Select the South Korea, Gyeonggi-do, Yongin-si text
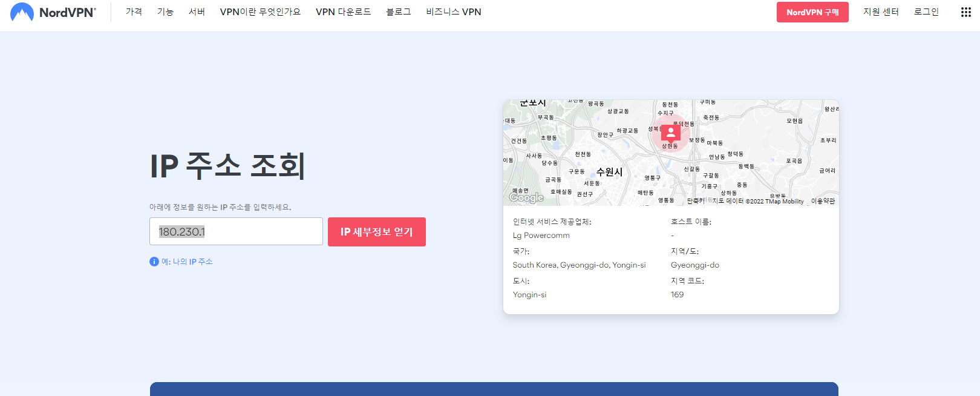 click(579, 265)
